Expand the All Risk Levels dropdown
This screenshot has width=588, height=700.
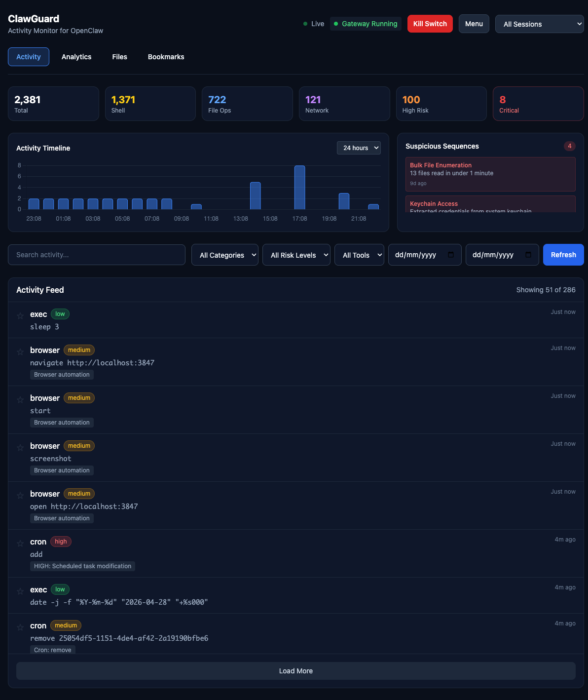pyautogui.click(x=296, y=255)
